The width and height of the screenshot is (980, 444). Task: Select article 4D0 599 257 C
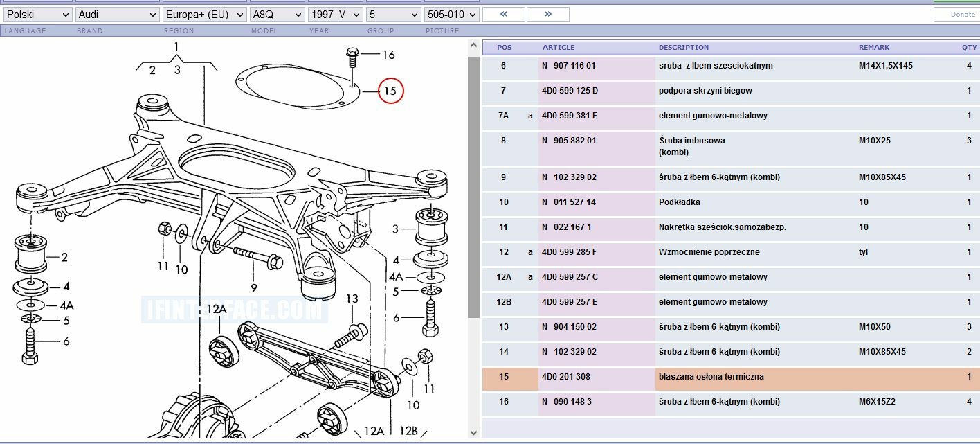coord(570,277)
